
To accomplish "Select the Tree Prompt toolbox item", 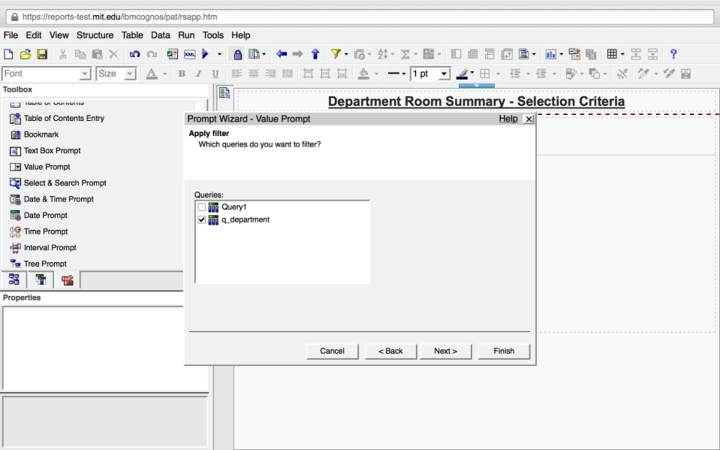I will coord(45,264).
